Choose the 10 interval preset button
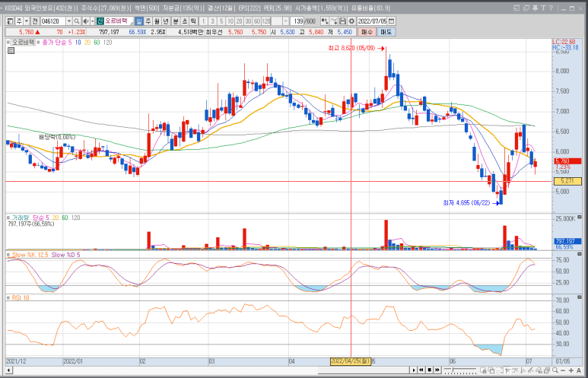The width and height of the screenshot is (588, 378). point(230,21)
